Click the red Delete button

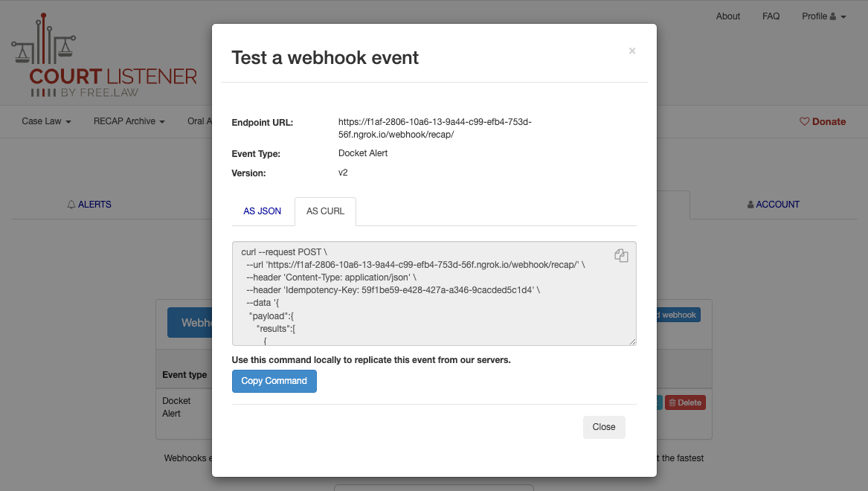684,402
